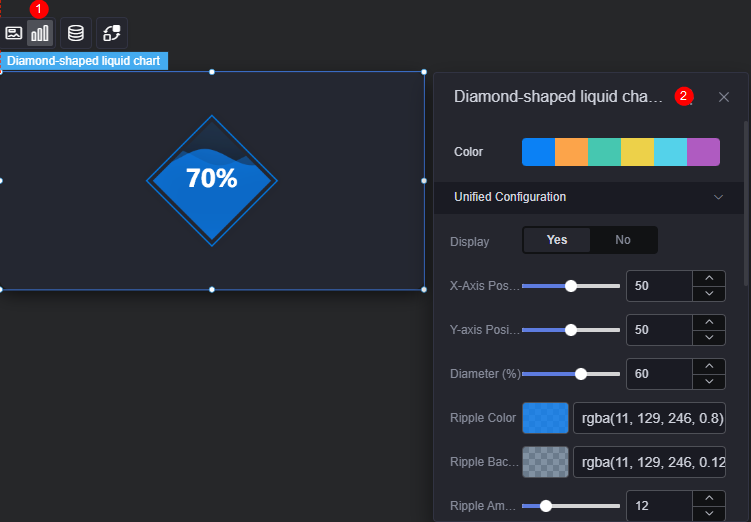Viewport: 751px width, 522px height.
Task: Click the interaction settings icon
Action: tap(112, 33)
